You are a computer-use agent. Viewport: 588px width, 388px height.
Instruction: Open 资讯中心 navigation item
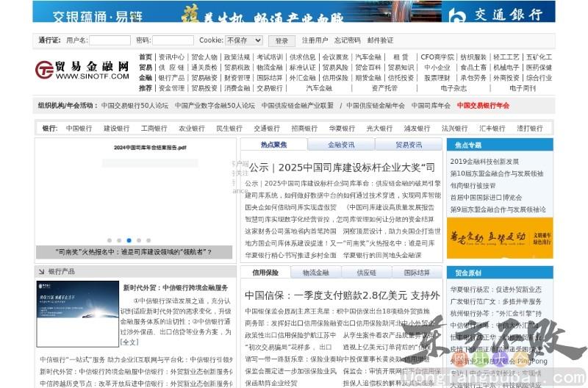click(x=172, y=57)
